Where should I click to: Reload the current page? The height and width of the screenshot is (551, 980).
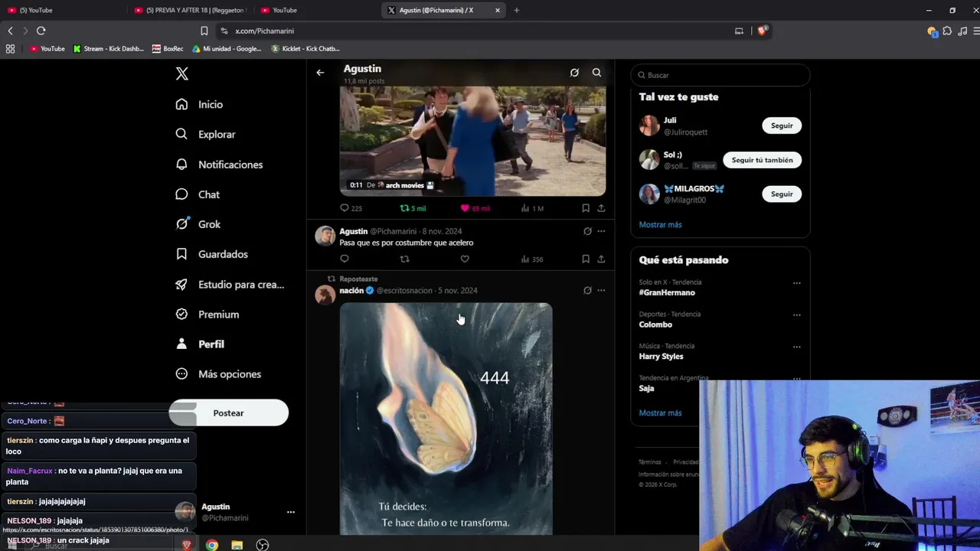(x=41, y=31)
